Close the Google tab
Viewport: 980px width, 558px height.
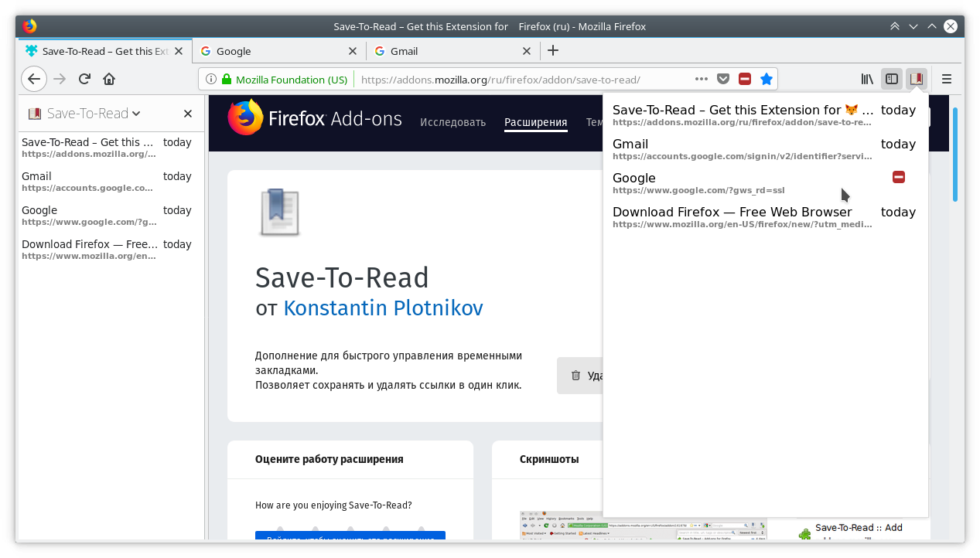click(x=353, y=51)
